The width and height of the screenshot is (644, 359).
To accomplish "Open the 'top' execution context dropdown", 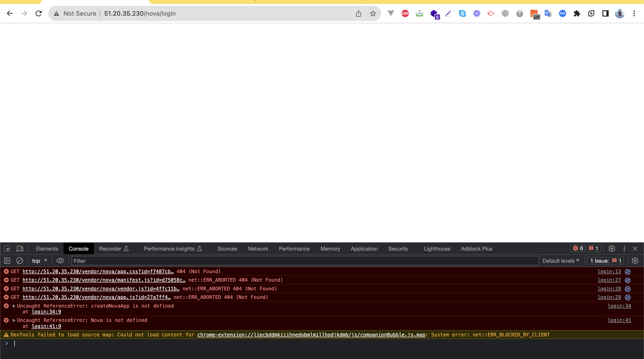I will (39, 260).
